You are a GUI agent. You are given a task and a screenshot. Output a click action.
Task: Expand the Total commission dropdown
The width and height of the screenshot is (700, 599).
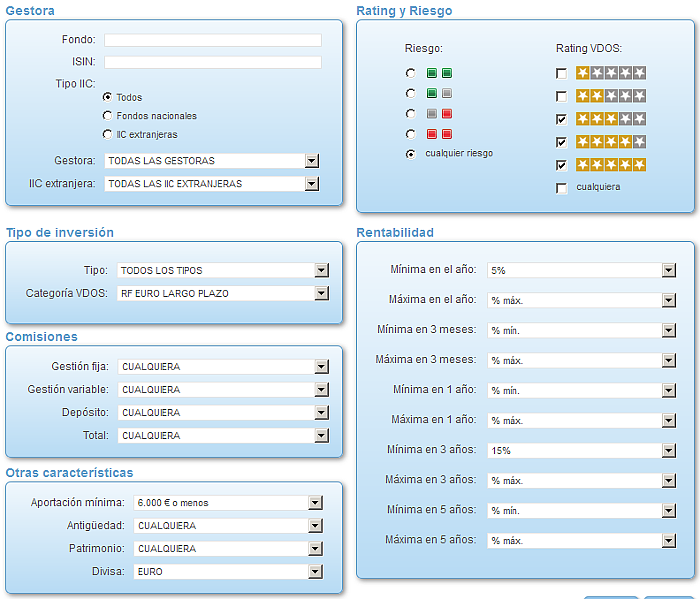224,436
